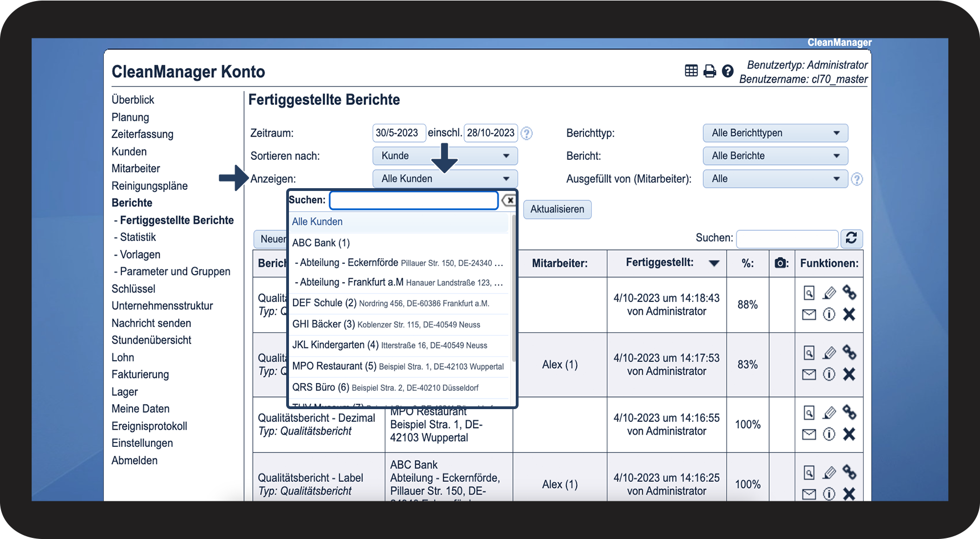The width and height of the screenshot is (980, 539).
Task: Edit the 88% report with pencil icon
Action: (x=829, y=293)
